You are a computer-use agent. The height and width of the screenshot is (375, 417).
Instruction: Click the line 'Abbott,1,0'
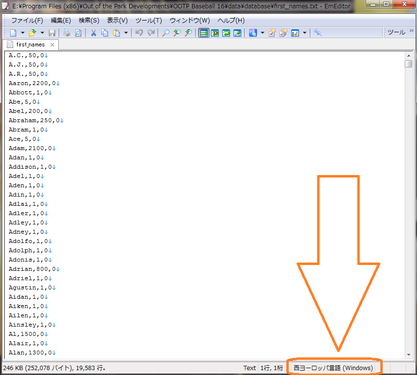[x=30, y=93]
